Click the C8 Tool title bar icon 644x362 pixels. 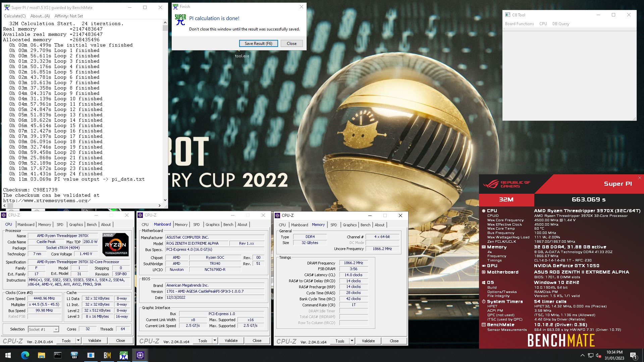tap(507, 15)
